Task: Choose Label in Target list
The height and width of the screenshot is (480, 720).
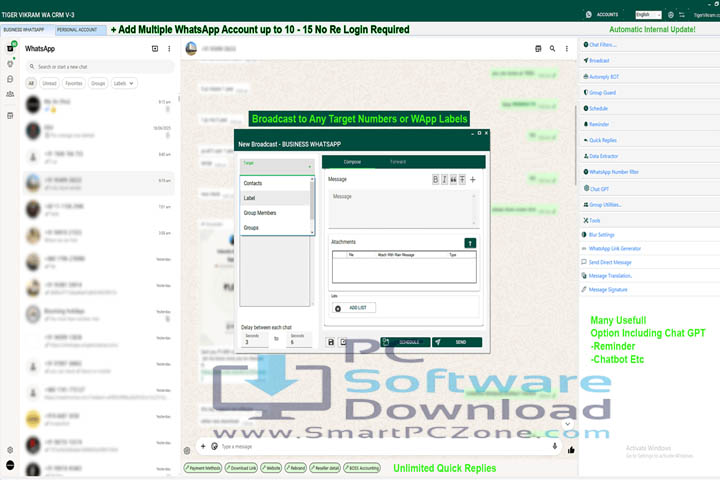Action: (x=275, y=198)
